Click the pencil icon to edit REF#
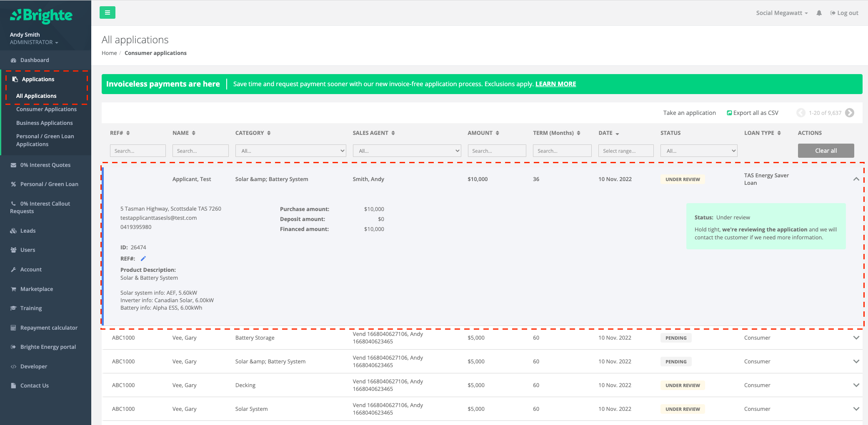 point(143,258)
